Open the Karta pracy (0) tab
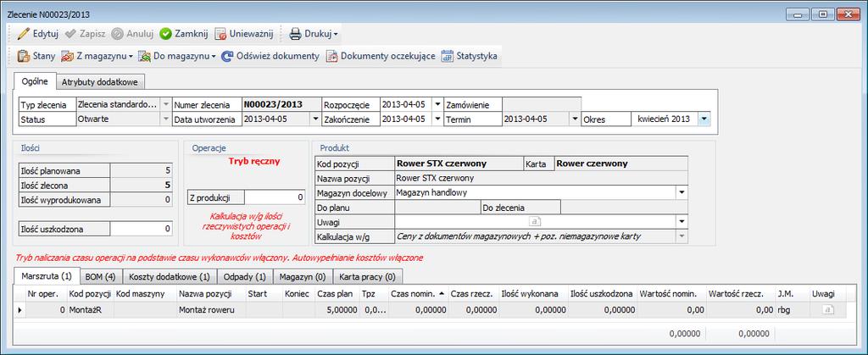Viewport: 868px width, 355px height. (x=367, y=275)
